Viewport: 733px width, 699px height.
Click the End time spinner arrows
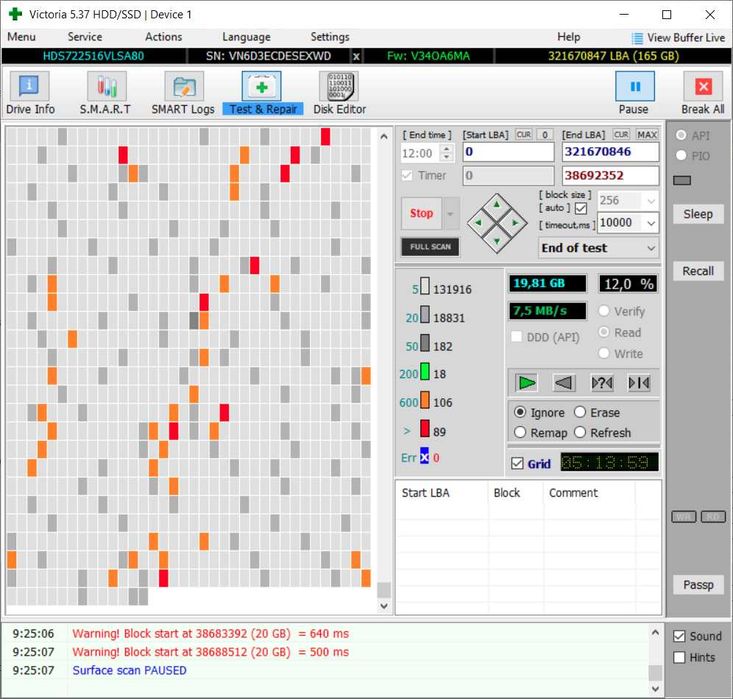click(447, 153)
